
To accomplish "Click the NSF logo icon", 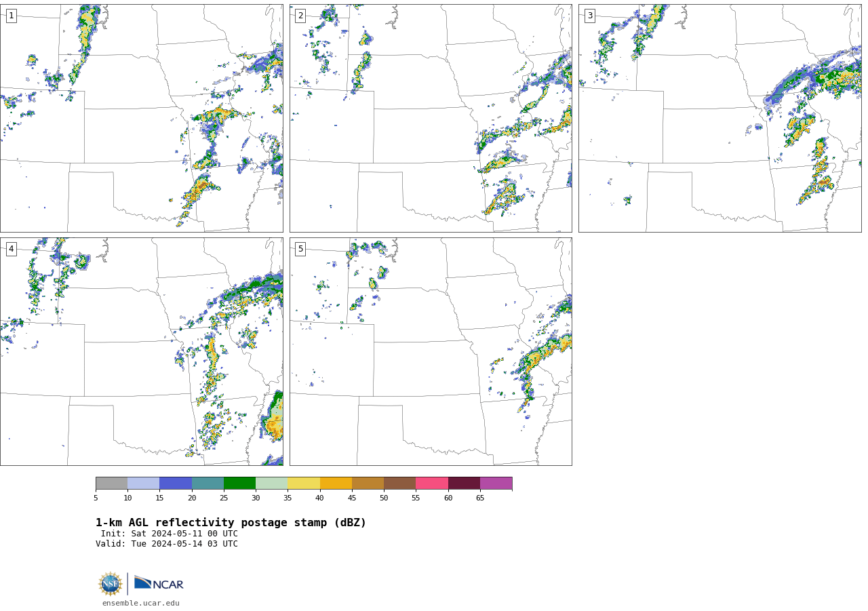I will point(111,584).
